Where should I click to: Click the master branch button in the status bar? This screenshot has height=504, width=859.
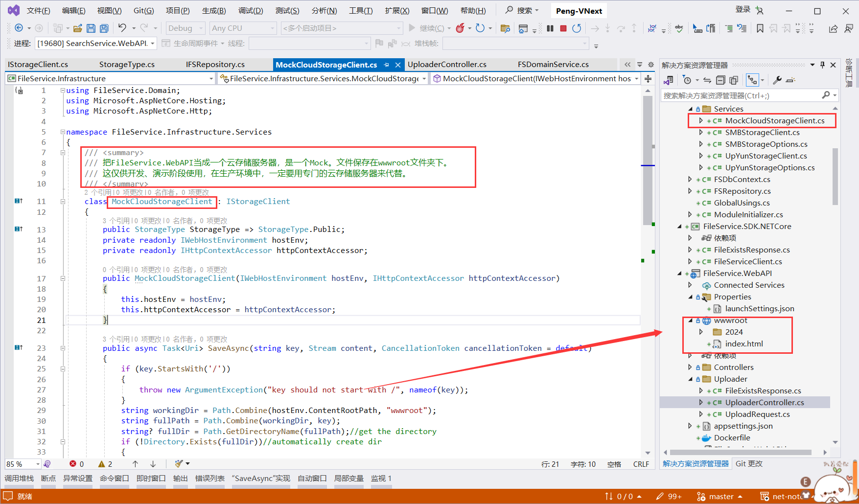click(x=720, y=496)
